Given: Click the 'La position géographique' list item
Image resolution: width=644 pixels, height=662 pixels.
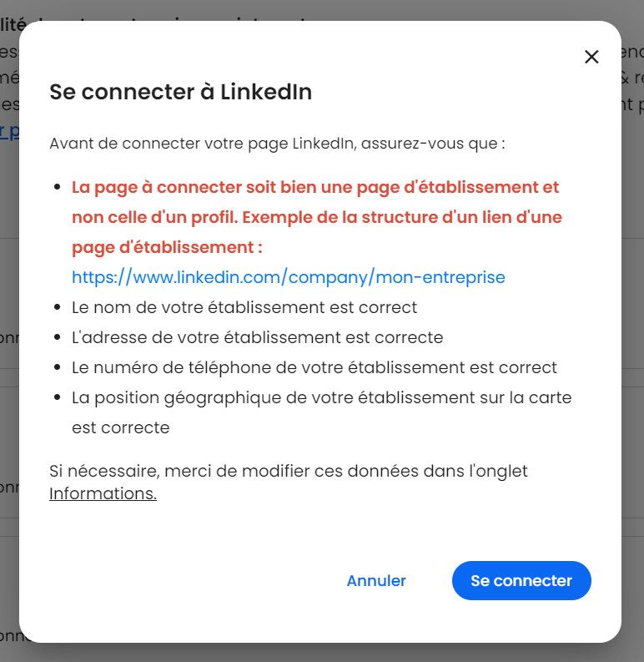Looking at the screenshot, I should pyautogui.click(x=321, y=412).
